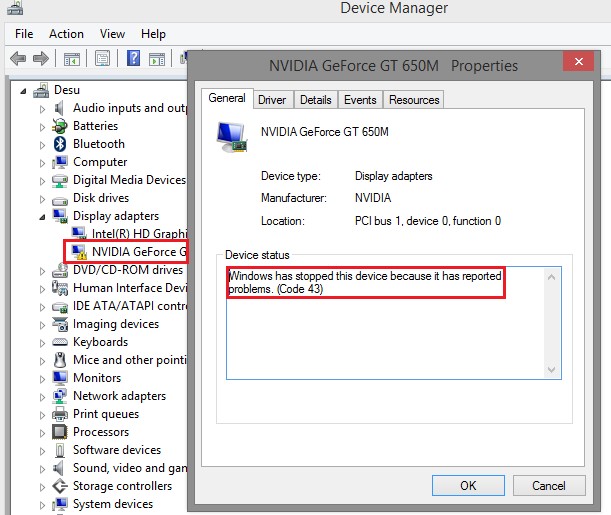The image size is (611, 515).
Task: Expand the Disk drives category
Action: click(42, 198)
